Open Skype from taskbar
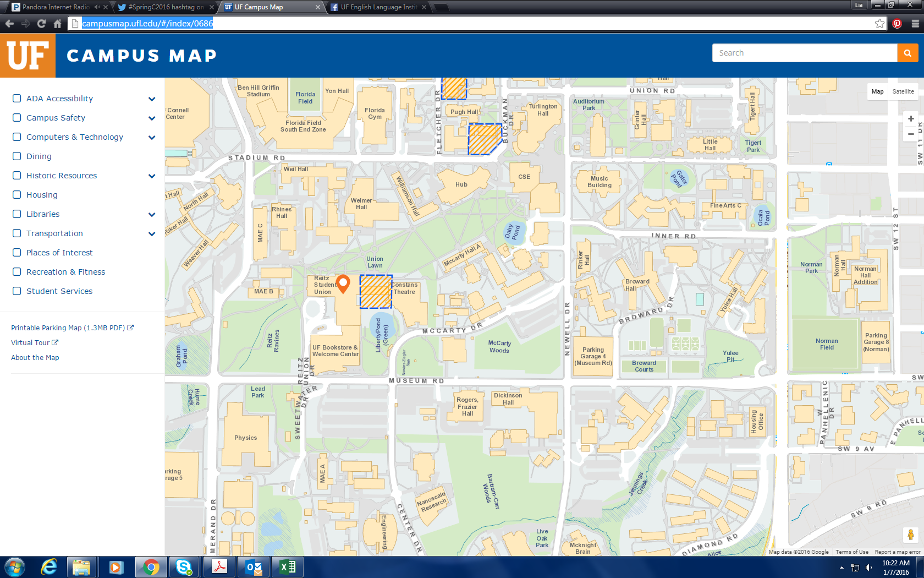924x578 pixels. 184,567
